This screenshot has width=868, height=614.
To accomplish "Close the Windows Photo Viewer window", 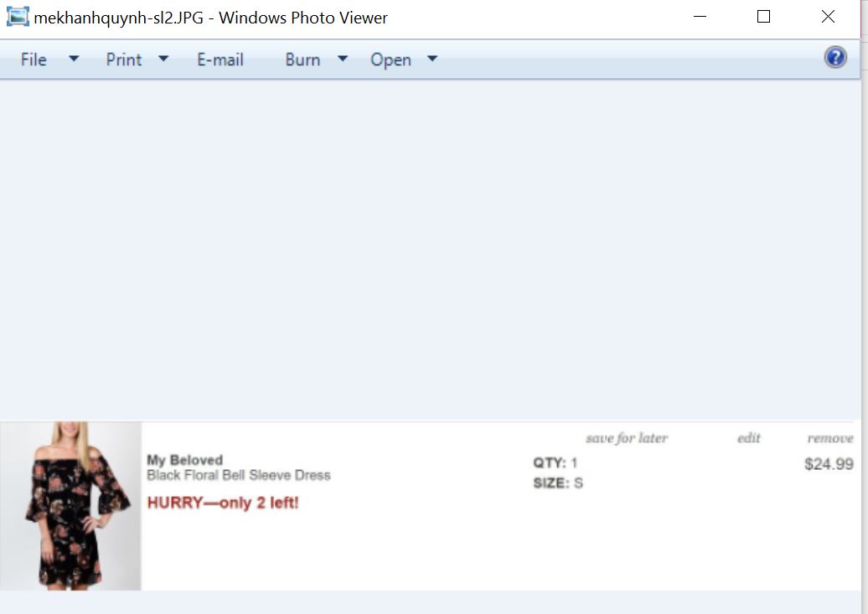I will (x=828, y=17).
